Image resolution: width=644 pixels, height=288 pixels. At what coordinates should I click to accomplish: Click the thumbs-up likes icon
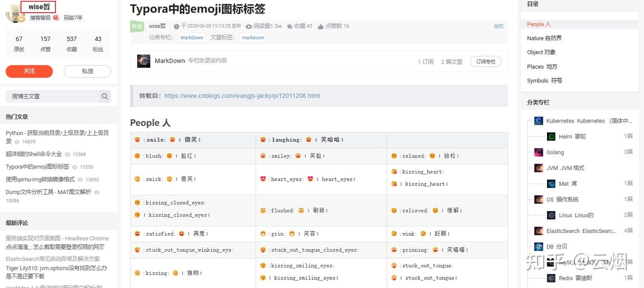coord(321,26)
